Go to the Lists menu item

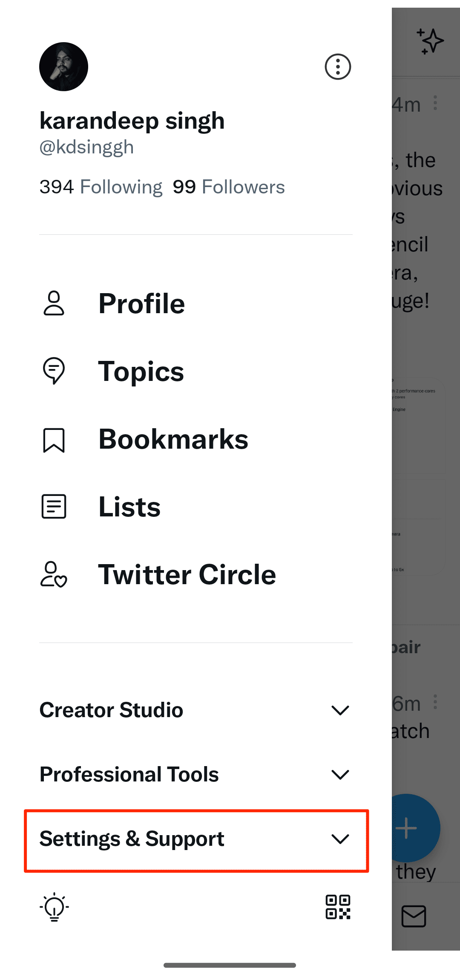click(129, 507)
